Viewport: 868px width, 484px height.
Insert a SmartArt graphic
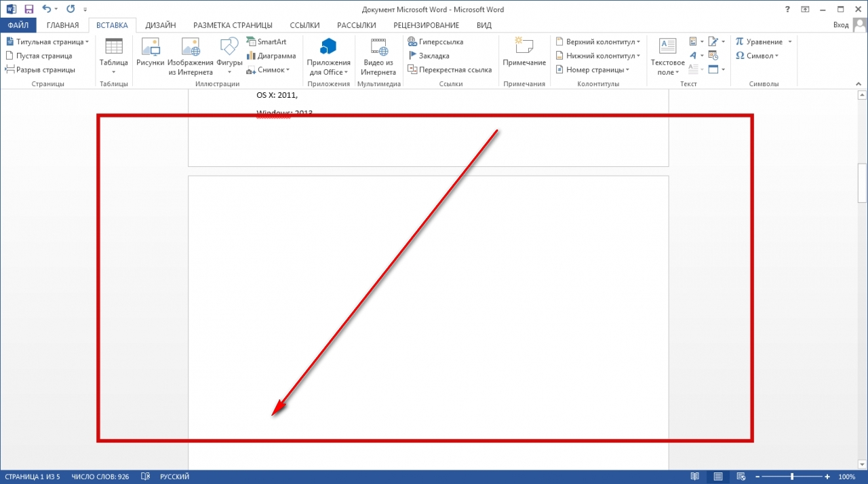[x=267, y=41]
